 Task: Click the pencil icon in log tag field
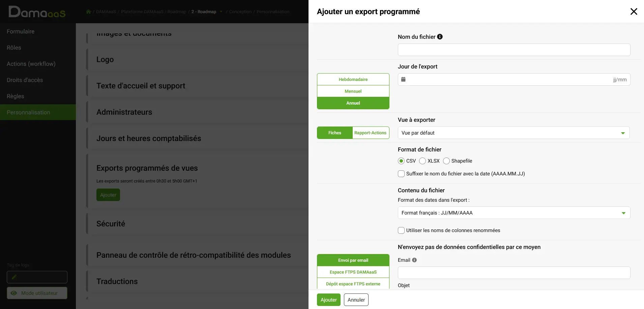tap(14, 277)
